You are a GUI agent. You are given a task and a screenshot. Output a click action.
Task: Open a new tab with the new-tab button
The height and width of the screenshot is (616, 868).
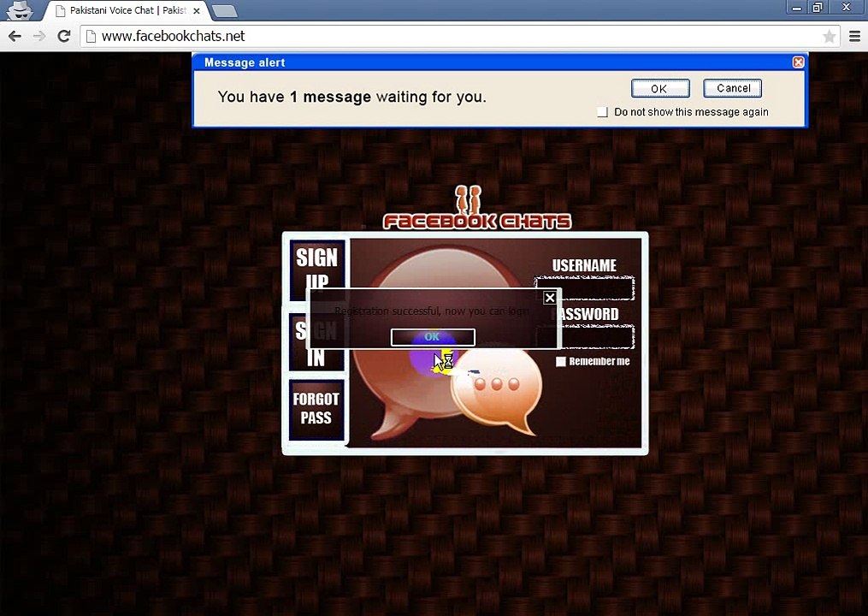click(x=224, y=11)
